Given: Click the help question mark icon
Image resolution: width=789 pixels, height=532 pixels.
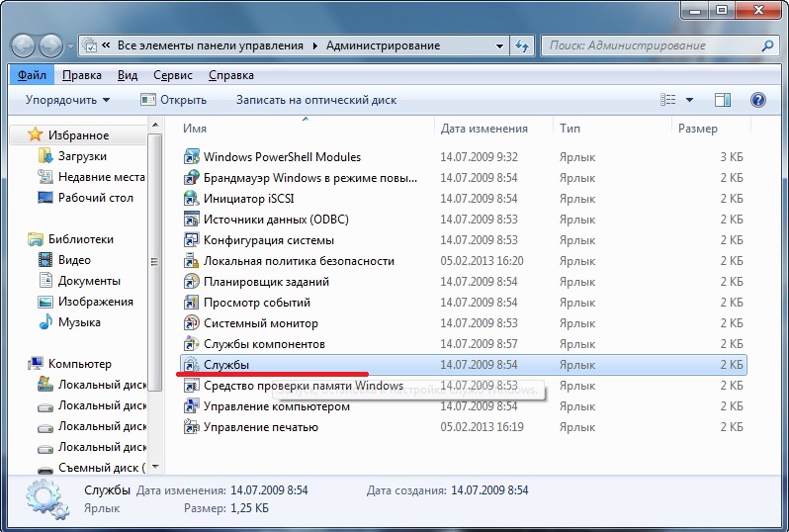Looking at the screenshot, I should click(758, 100).
